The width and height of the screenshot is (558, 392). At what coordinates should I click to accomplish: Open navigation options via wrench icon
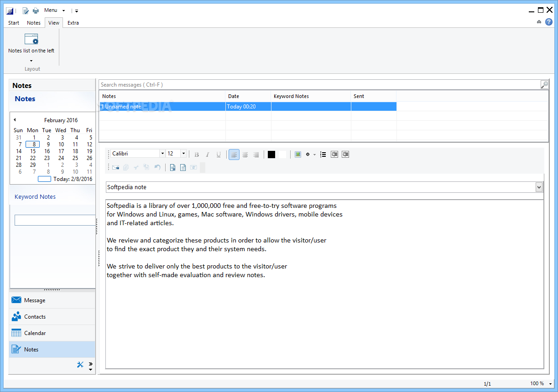80,364
